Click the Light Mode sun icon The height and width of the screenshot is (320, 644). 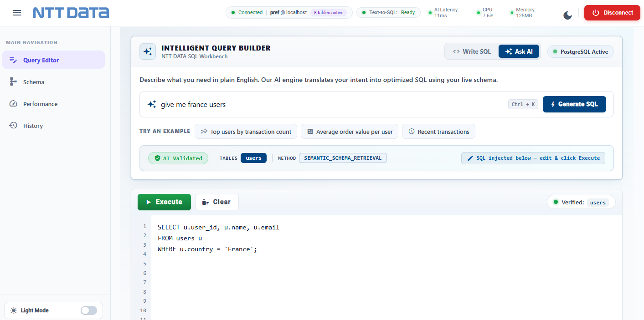pyautogui.click(x=13, y=310)
